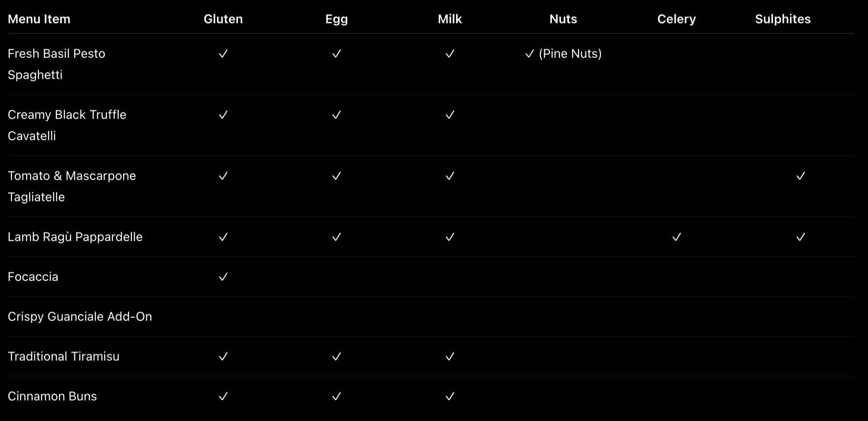Click the Pine Nuts checkmark for Pesto Spaghetti
868x421 pixels.
tap(530, 54)
